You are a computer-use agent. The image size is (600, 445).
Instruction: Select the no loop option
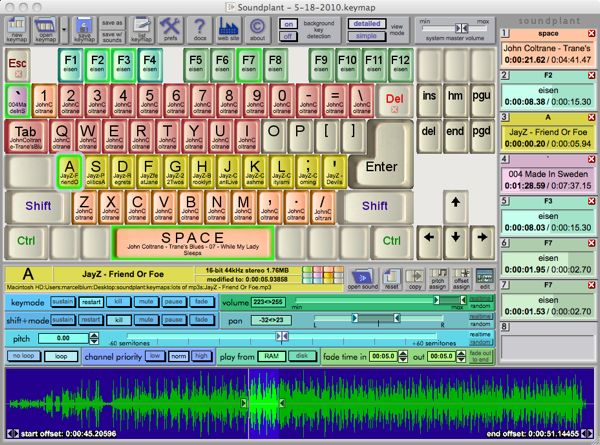(x=24, y=356)
